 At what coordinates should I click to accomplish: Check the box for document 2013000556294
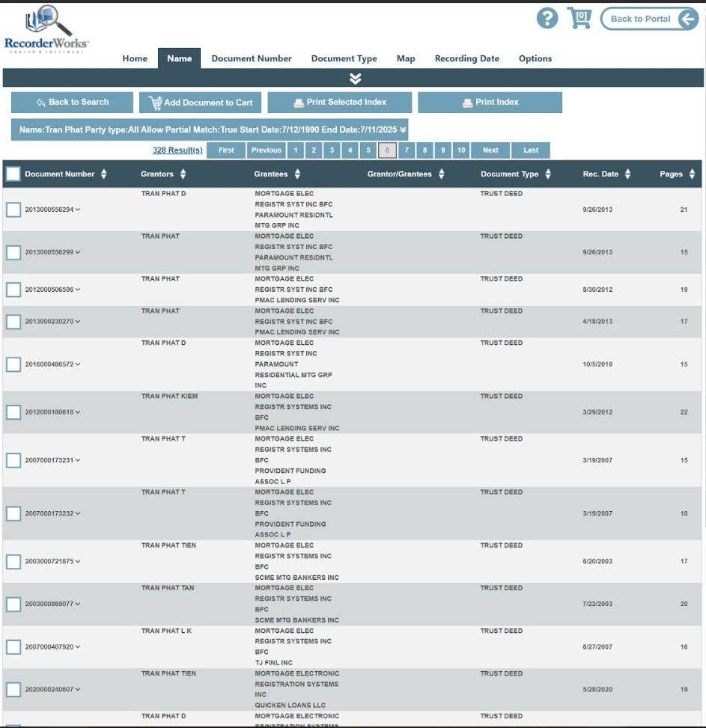(13, 209)
